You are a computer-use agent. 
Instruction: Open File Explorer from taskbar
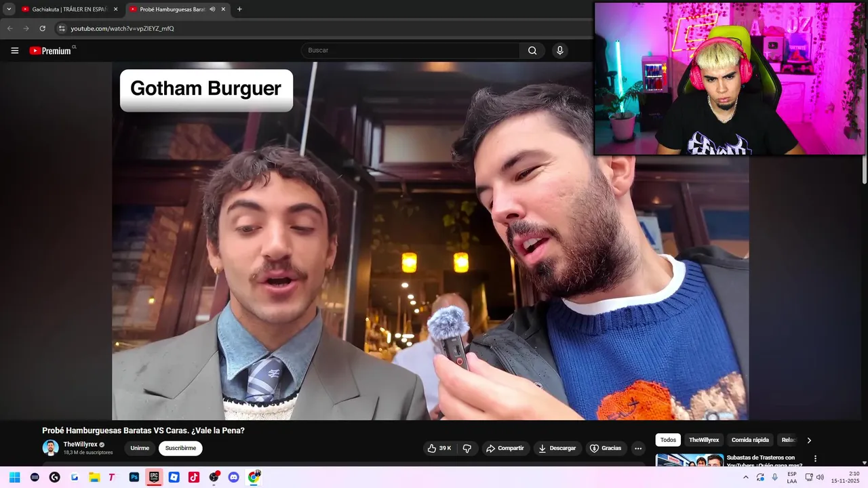94,477
